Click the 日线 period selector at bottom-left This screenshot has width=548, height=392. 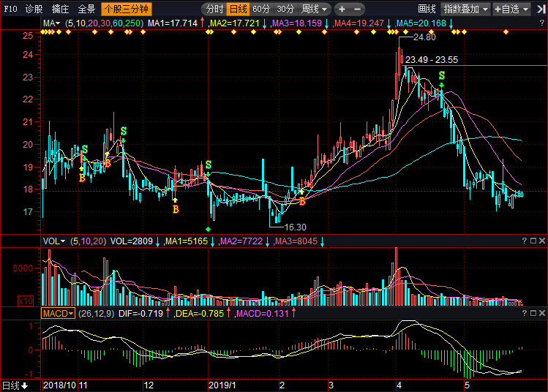(x=15, y=385)
